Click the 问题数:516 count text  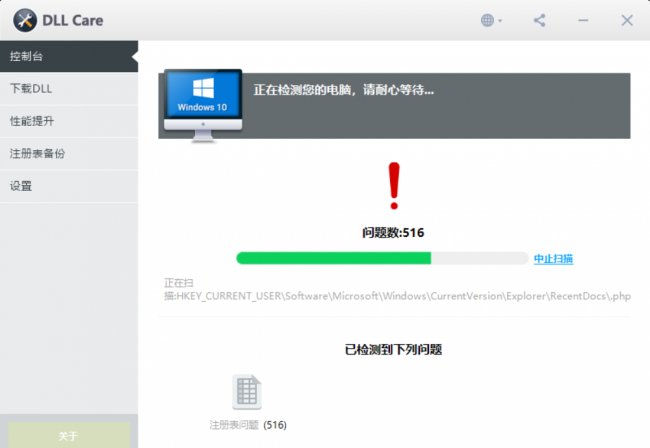tap(393, 232)
